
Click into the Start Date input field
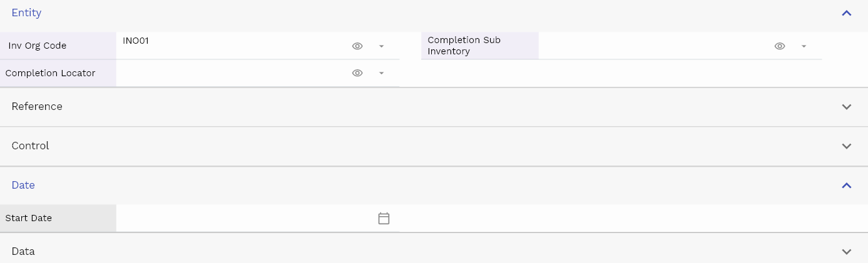click(x=245, y=218)
